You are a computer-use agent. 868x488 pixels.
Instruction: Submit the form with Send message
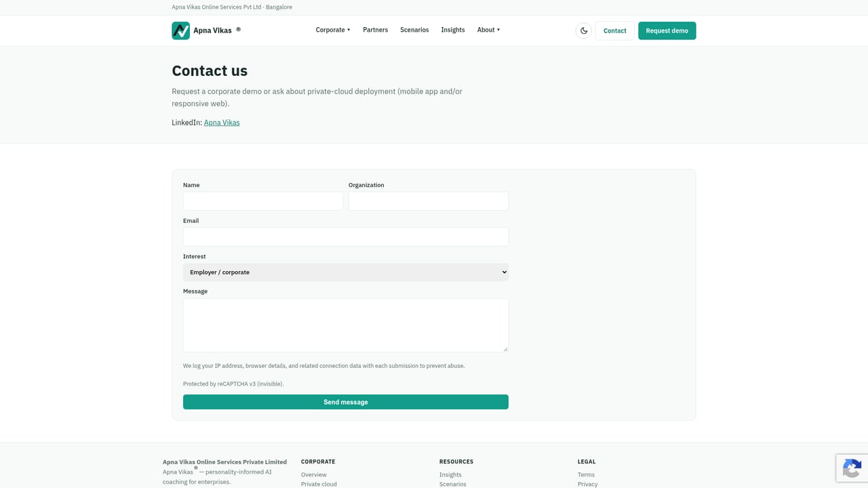coord(346,402)
